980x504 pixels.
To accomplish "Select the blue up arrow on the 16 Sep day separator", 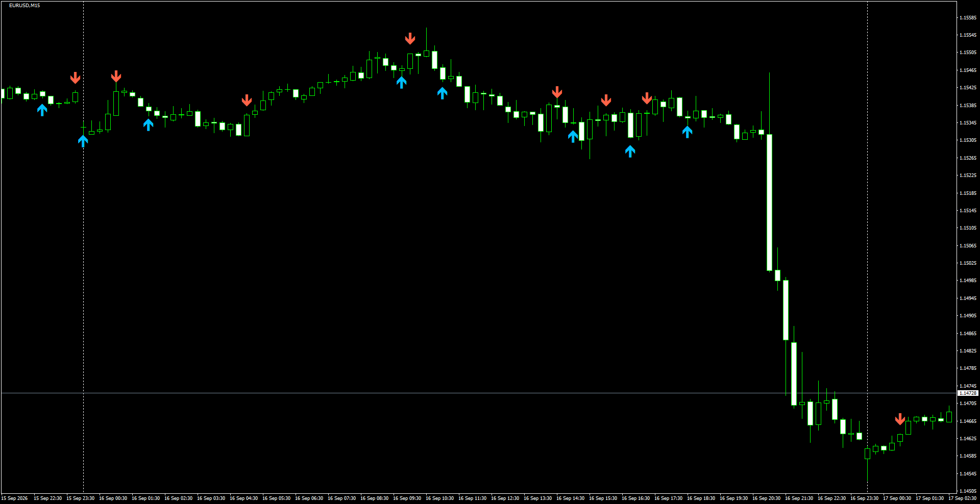I will [83, 141].
